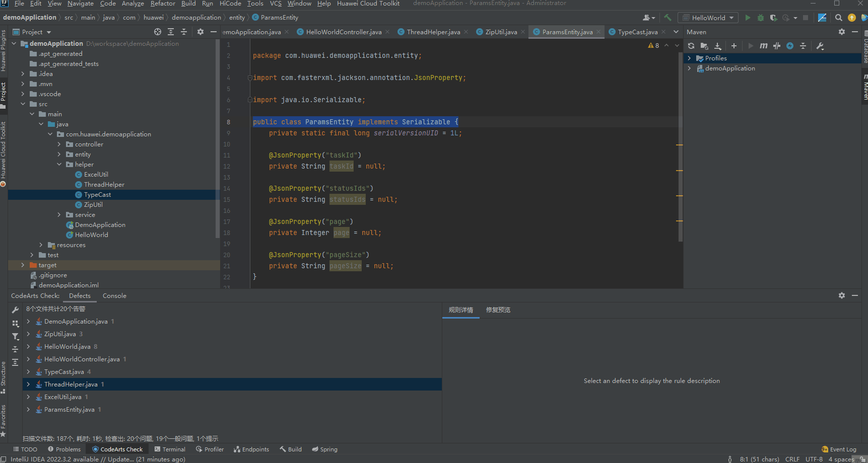The image size is (868, 463).
Task: Open Project panel gear options
Action: click(x=201, y=32)
